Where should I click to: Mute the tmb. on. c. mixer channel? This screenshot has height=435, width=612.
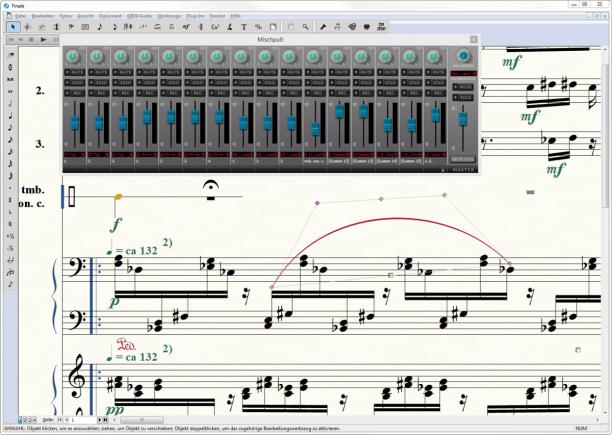pyautogui.click(x=315, y=73)
